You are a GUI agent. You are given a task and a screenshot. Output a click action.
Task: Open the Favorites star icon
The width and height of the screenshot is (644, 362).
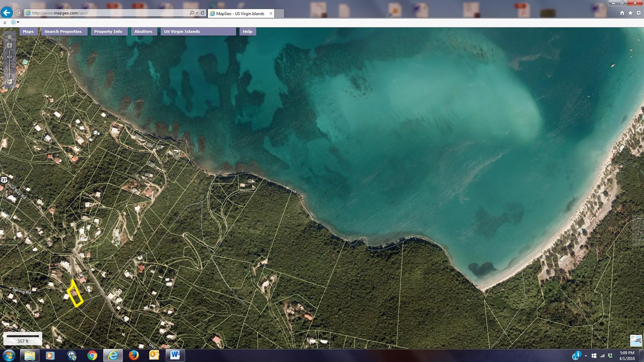point(630,13)
